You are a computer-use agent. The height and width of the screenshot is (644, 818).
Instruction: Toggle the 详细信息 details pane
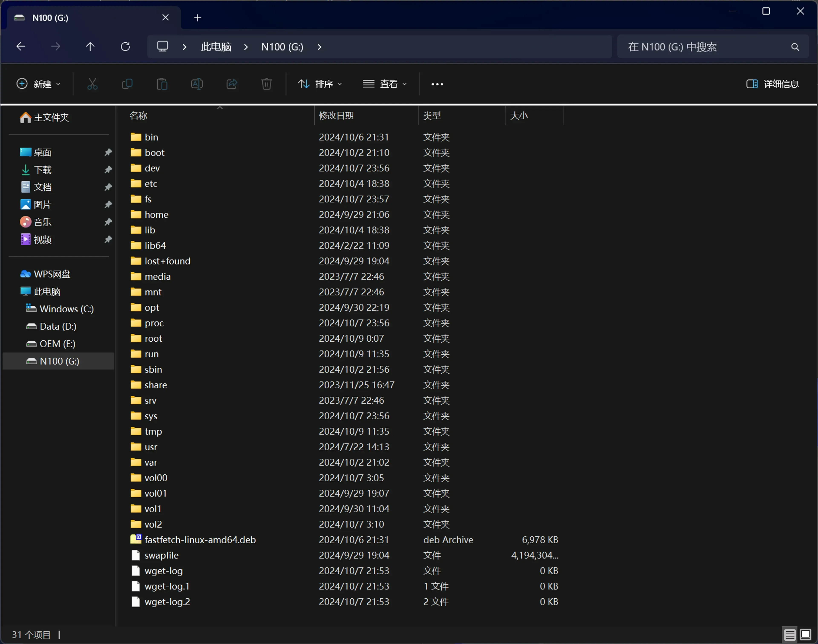[x=772, y=84]
